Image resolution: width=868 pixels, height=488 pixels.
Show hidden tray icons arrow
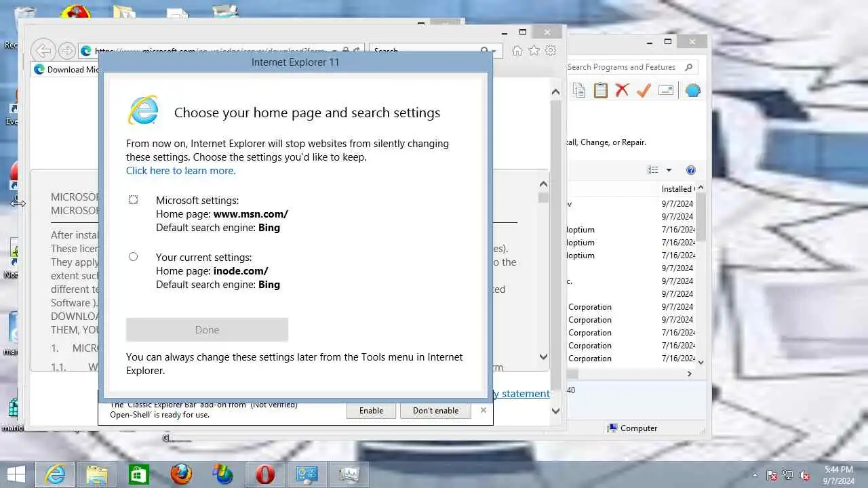pyautogui.click(x=755, y=475)
